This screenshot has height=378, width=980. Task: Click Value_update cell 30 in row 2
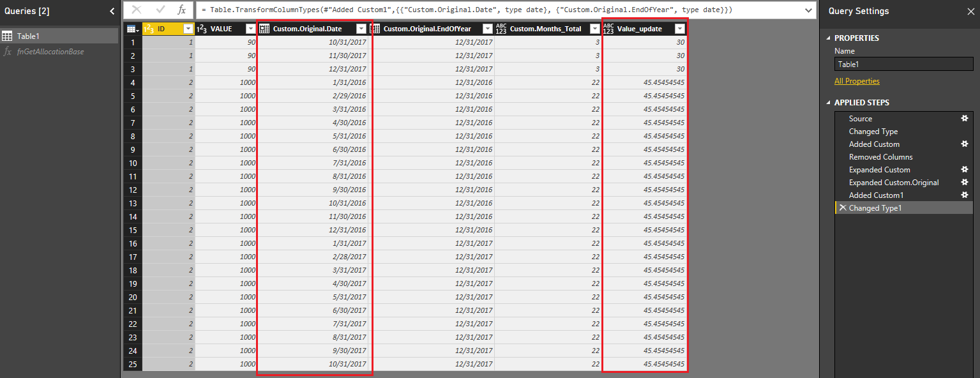(644, 56)
